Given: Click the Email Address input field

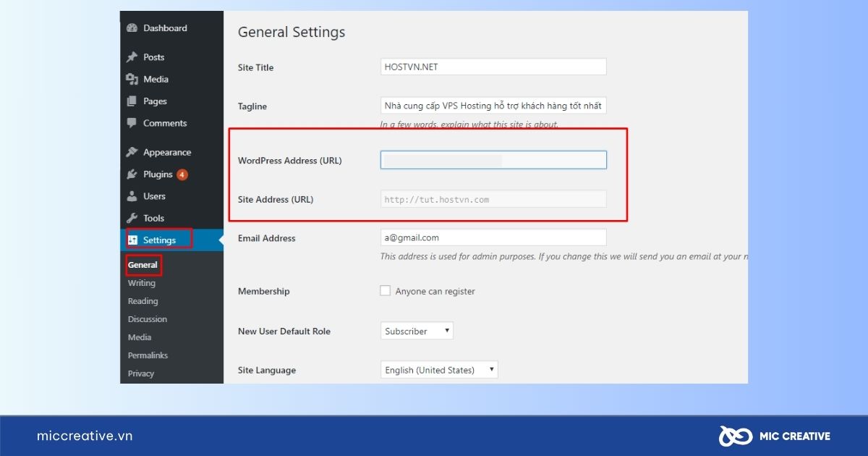Looking at the screenshot, I should pyautogui.click(x=493, y=237).
